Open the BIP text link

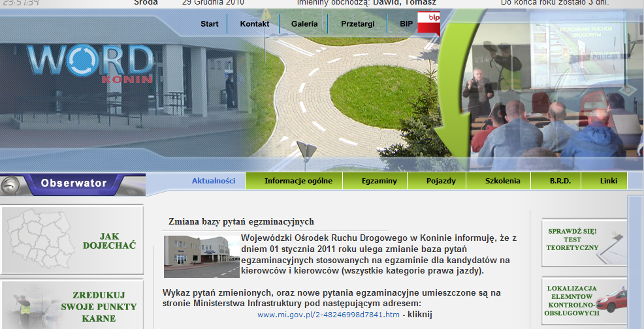(406, 23)
